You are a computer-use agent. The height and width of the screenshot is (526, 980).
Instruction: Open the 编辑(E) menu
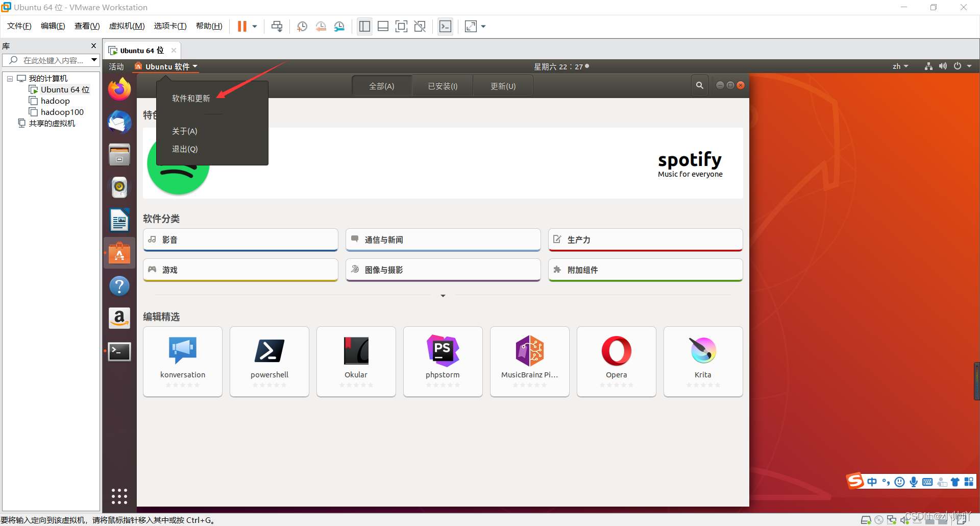pos(53,26)
